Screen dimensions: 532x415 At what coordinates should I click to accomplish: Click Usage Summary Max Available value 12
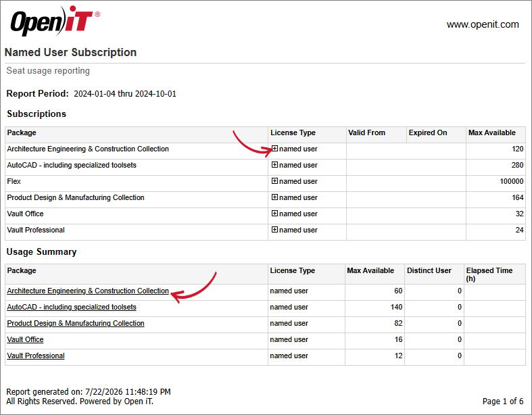(398, 356)
